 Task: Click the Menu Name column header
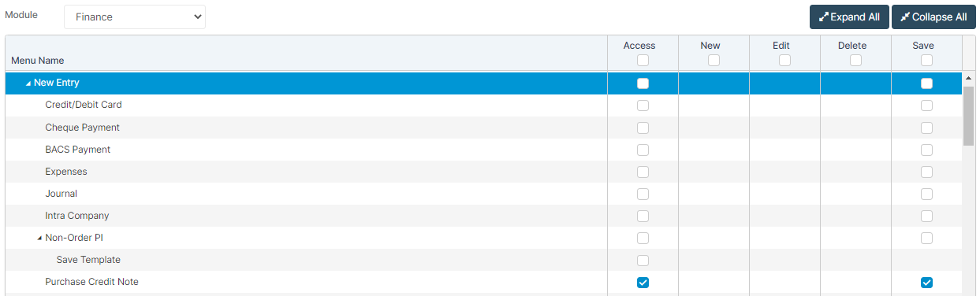click(38, 61)
